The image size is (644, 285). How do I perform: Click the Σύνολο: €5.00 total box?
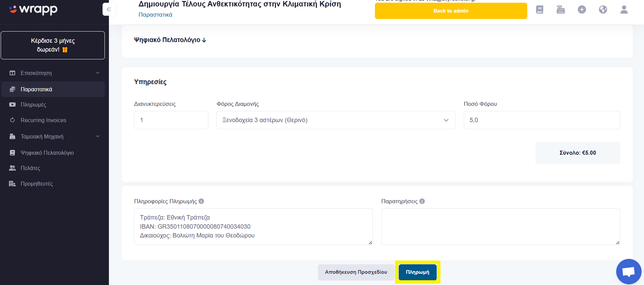tap(578, 153)
